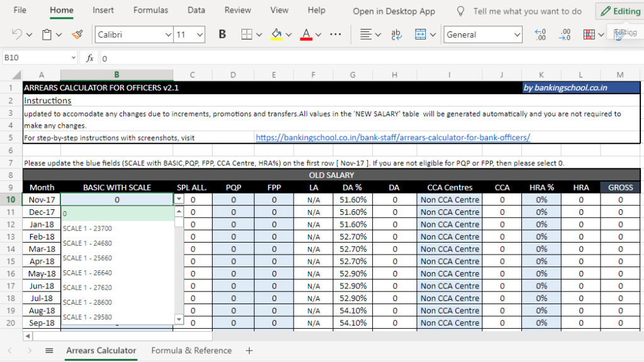The image size is (644, 362).
Task: Click the increase decimal icon
Action: [x=540, y=35]
